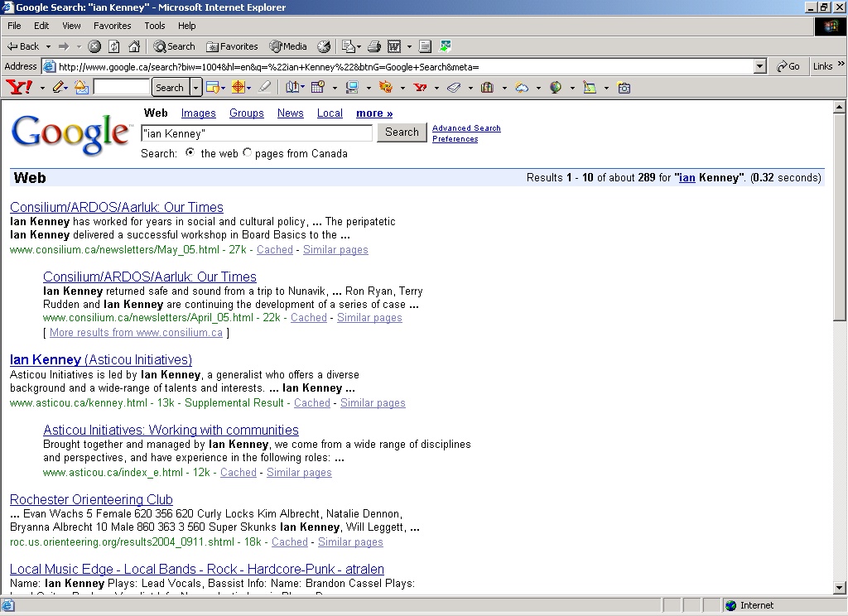Viewport: 848px width, 616px height.
Task: Open the History clock icon
Action: coord(324,46)
